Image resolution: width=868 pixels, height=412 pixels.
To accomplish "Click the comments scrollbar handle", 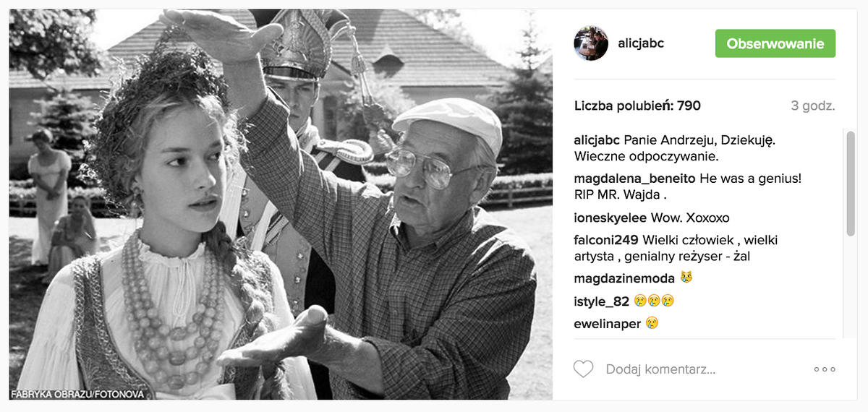I will pos(851,184).
